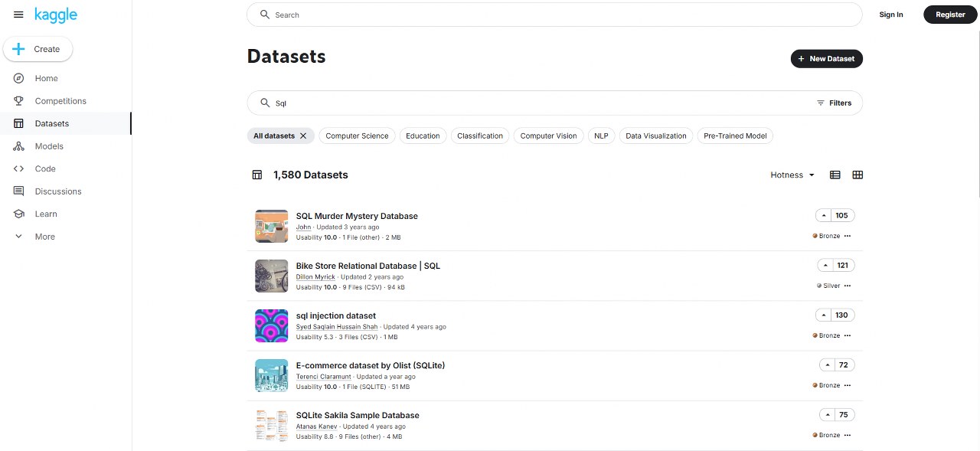Screen dimensions: 980x451
Task: Open Bike Store Relational Database | SQL title
Action: pos(368,266)
